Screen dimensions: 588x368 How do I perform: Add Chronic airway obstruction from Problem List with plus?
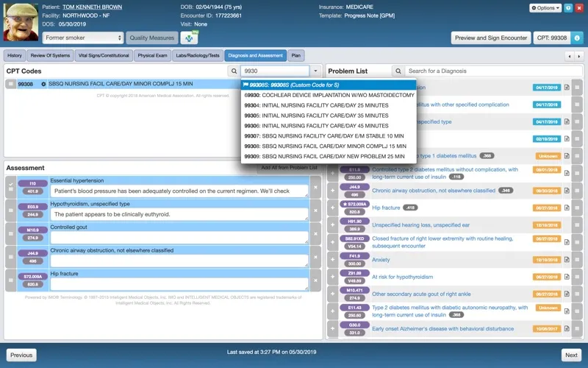[333, 191]
